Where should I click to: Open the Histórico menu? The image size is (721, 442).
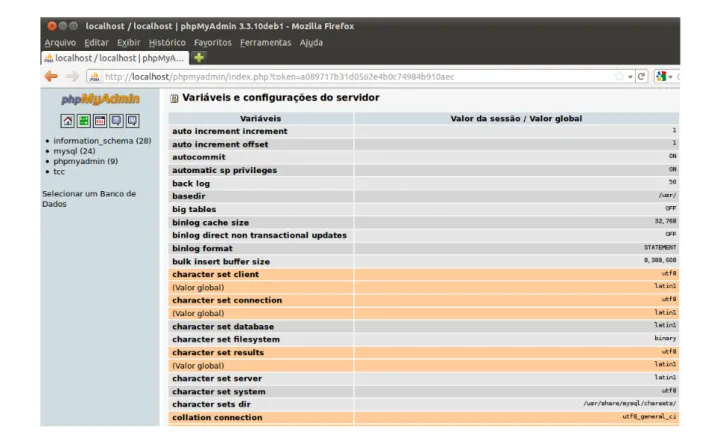[167, 43]
